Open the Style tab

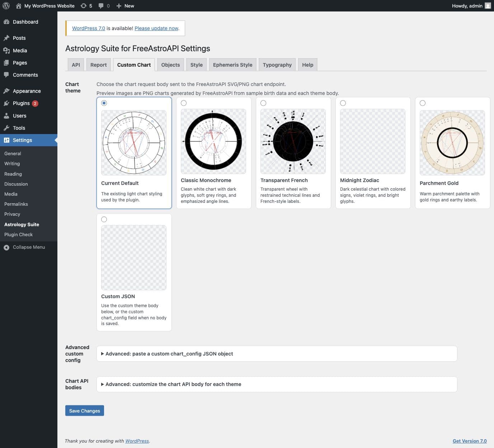click(x=197, y=65)
